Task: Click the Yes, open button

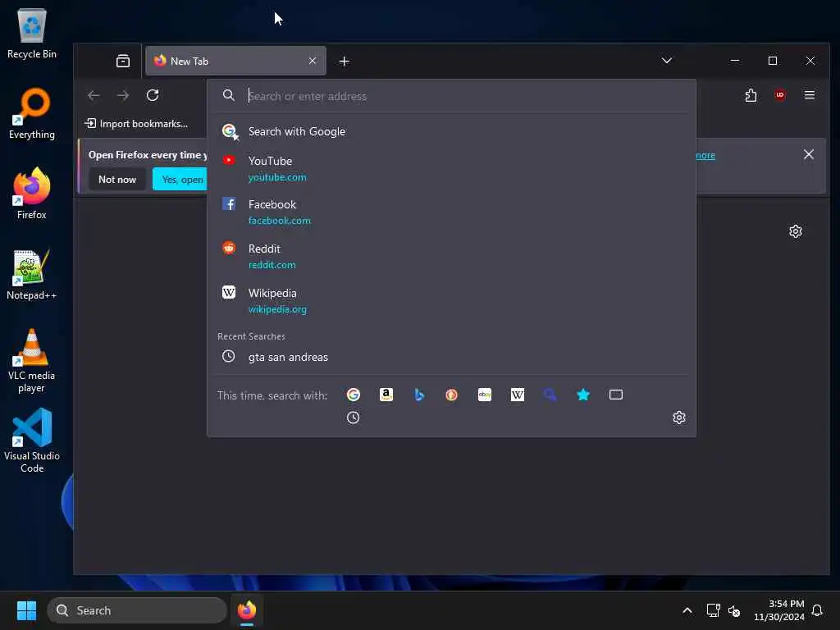Action: [181, 179]
